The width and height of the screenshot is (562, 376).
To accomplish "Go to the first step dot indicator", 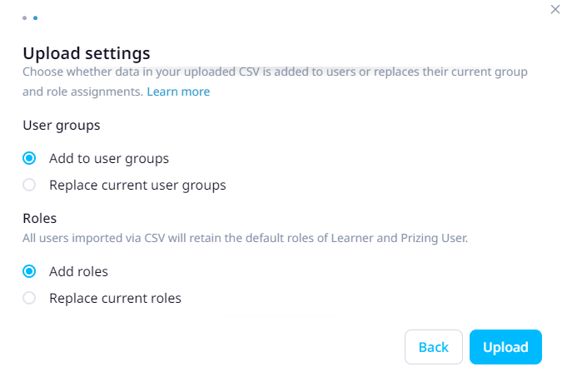I will (24, 18).
